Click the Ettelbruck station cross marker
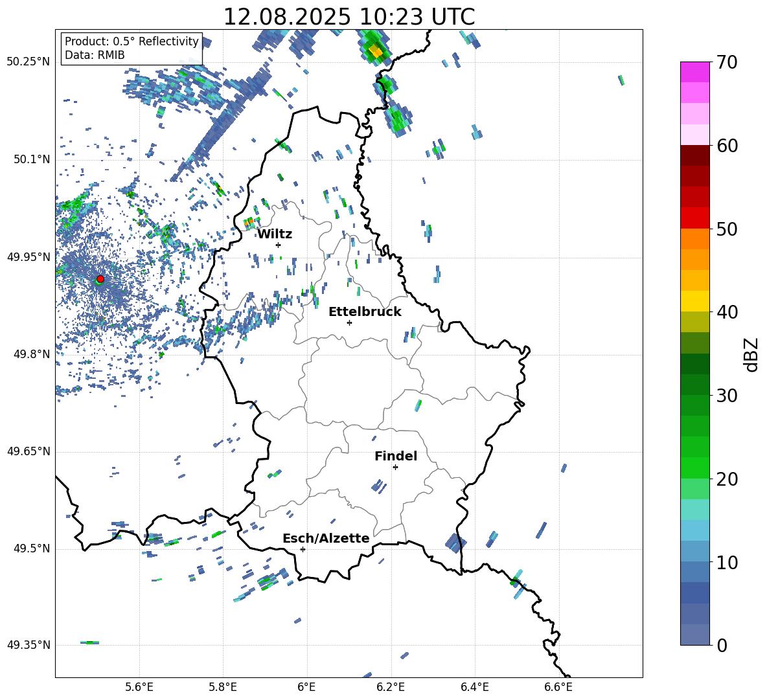Image resolution: width=767 pixels, height=700 pixels. pos(349,322)
